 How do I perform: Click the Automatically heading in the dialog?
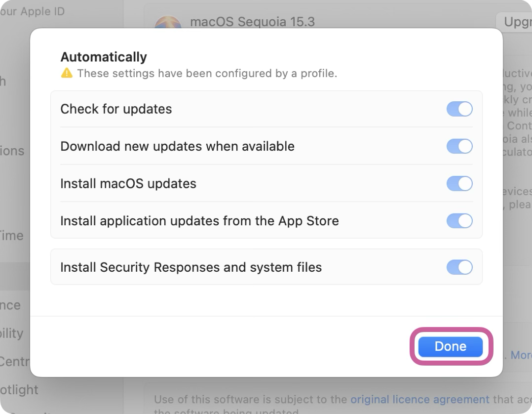click(104, 57)
